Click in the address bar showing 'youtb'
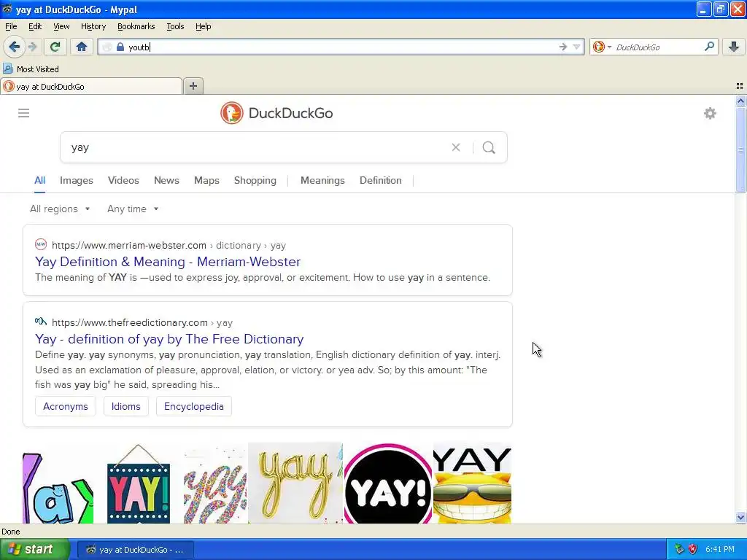The width and height of the screenshot is (747, 560). (341, 47)
